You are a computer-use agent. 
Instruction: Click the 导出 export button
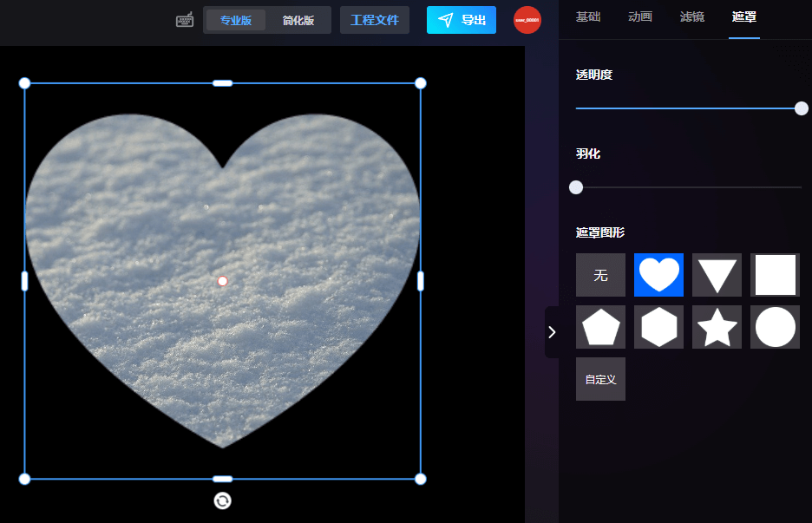tap(462, 20)
